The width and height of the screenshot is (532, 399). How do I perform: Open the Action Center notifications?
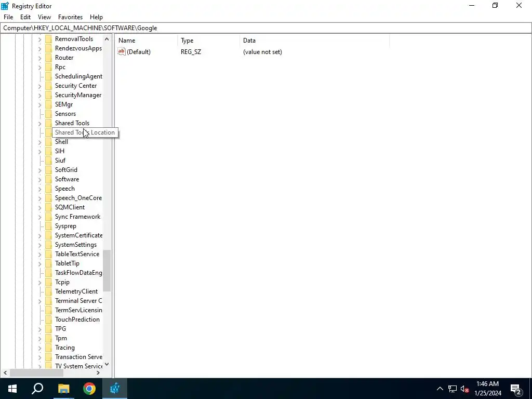pos(516,389)
